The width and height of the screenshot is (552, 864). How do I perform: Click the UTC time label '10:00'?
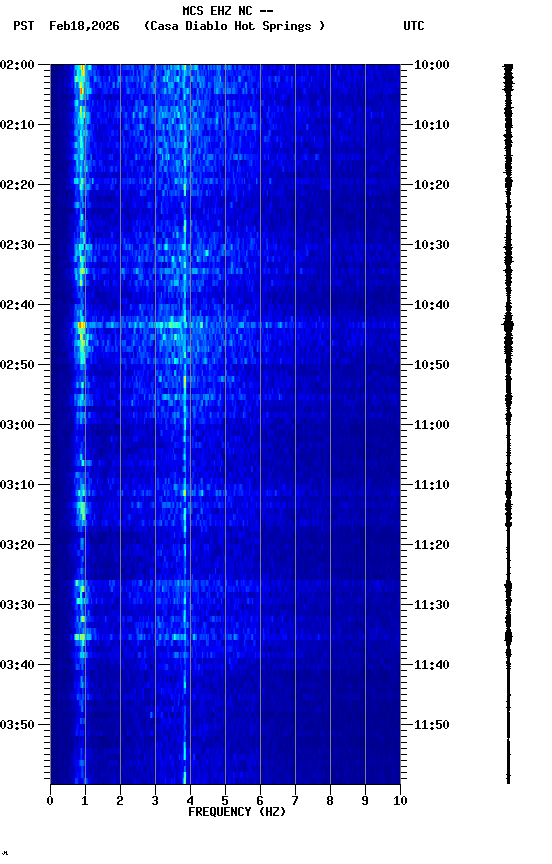click(x=432, y=65)
